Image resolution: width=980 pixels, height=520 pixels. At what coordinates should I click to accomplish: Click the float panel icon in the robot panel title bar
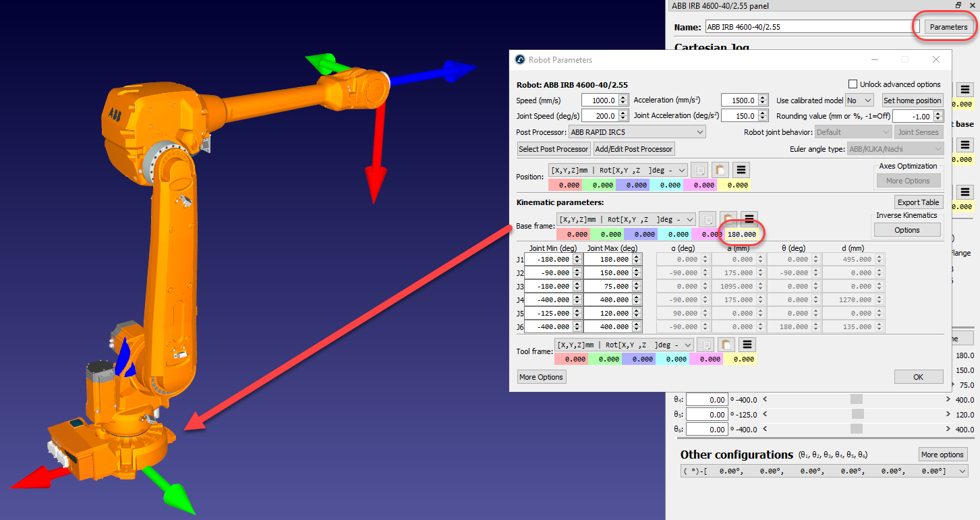click(958, 5)
